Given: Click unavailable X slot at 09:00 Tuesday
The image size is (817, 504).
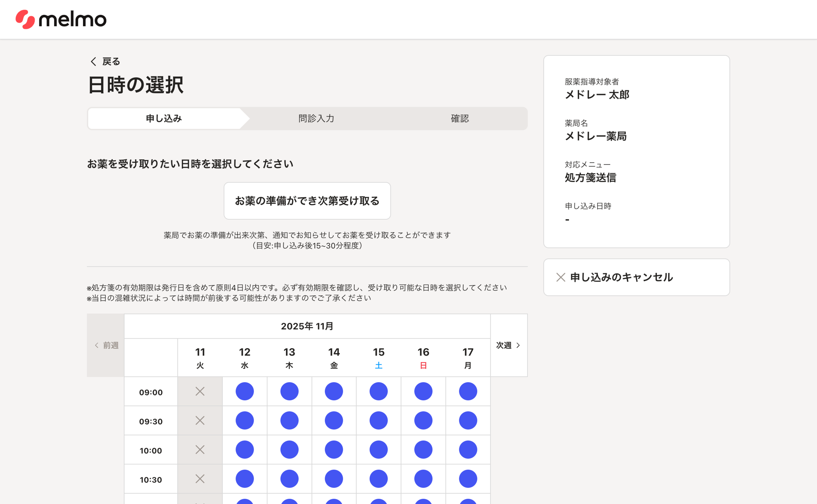Looking at the screenshot, I should pyautogui.click(x=200, y=391).
